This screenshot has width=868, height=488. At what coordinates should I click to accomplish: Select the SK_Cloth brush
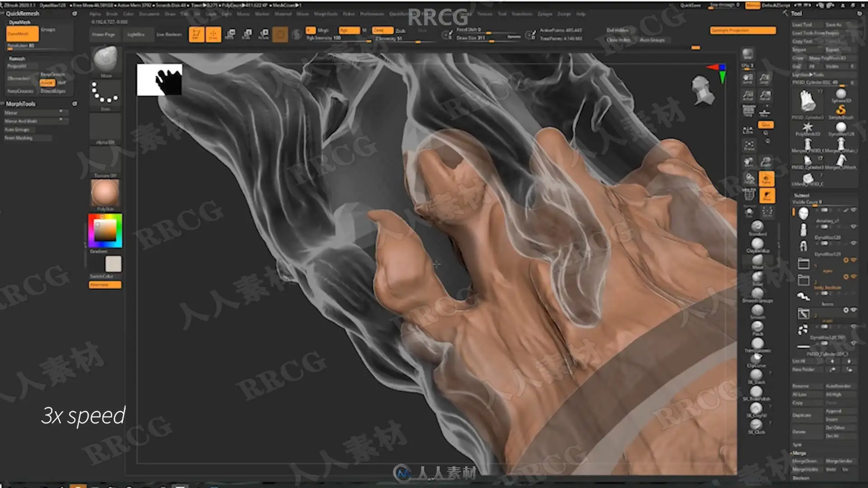click(x=756, y=426)
